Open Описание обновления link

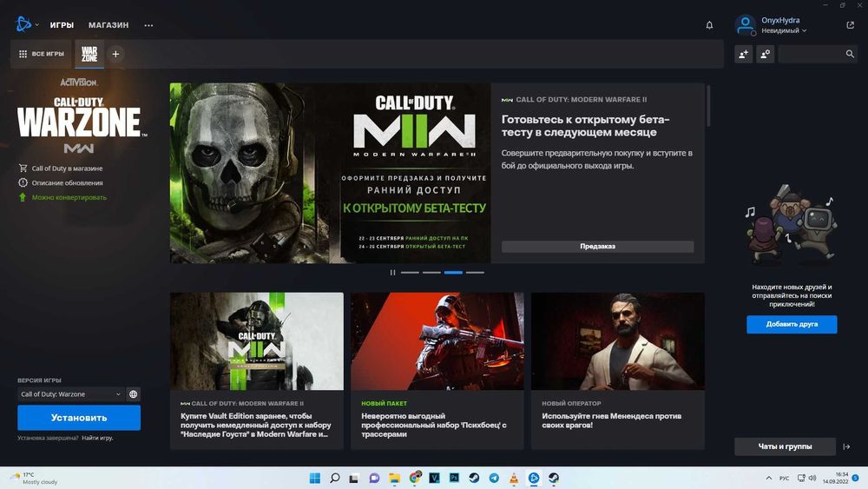point(67,182)
